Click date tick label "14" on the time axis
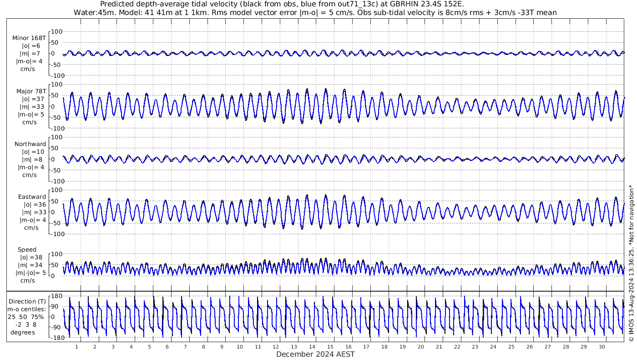Screen dimensions: 637x364 click(312, 347)
